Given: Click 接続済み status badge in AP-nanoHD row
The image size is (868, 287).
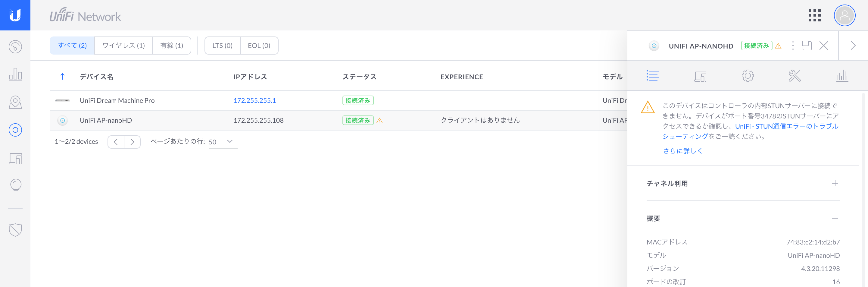Looking at the screenshot, I should pos(358,120).
